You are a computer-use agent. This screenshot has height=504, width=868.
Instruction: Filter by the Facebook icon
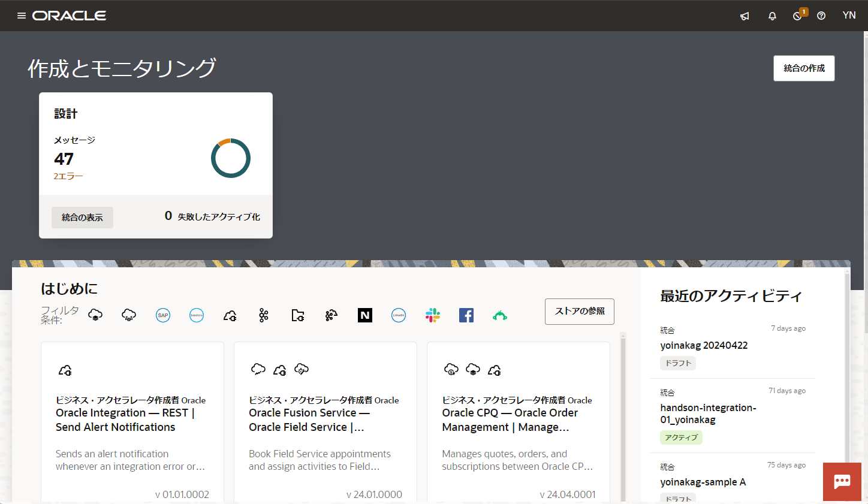pyautogui.click(x=466, y=315)
